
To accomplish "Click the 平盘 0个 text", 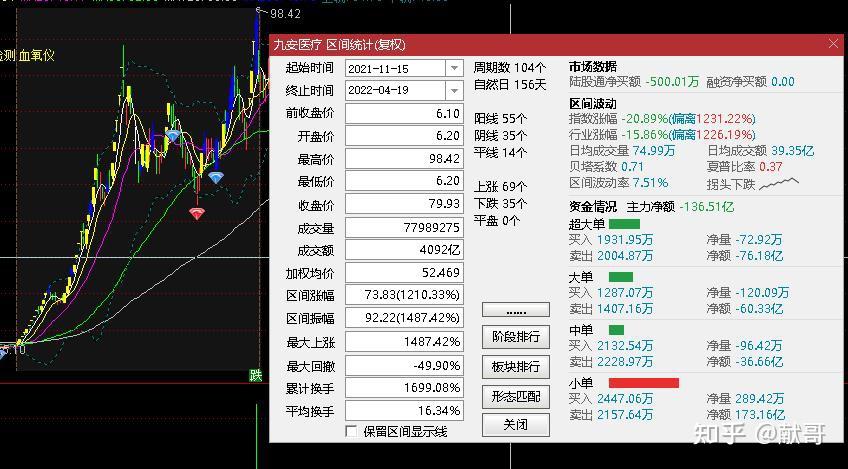I will click(497, 221).
